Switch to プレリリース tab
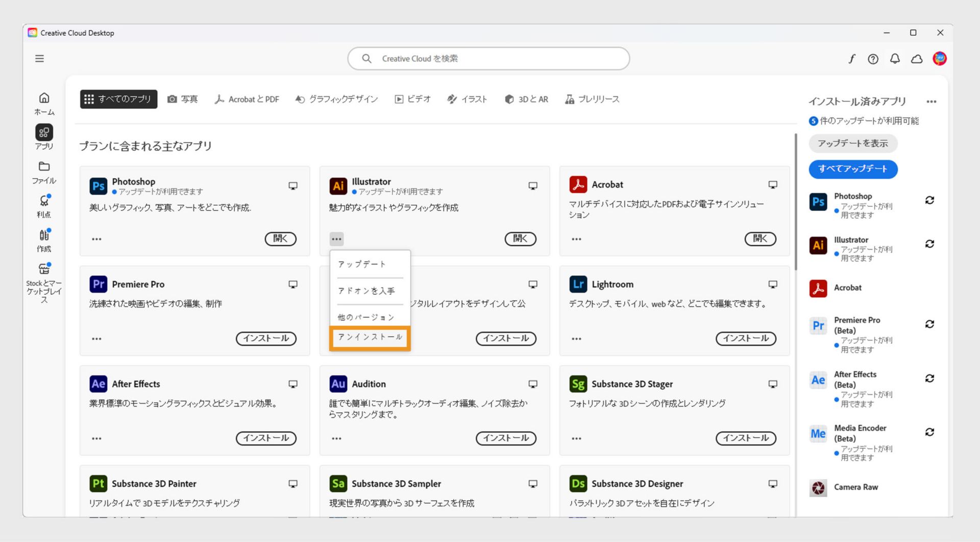 [592, 99]
